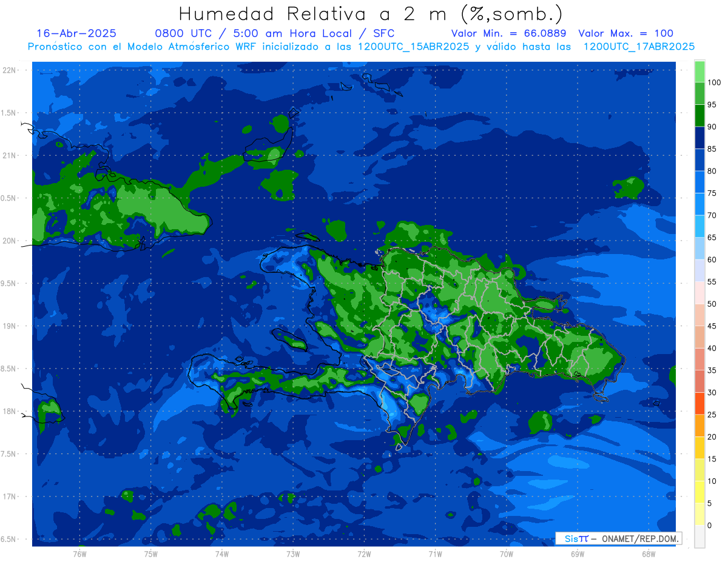Pick the 15–20 amber legend swatch
728x562 pixels.
699,447
